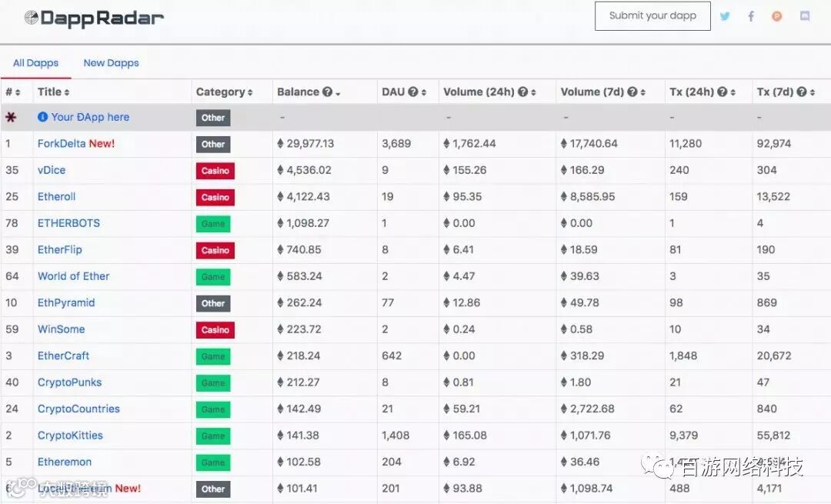
Task: Click EtherCraft Tx (7d) value 20,672
Action: point(774,355)
